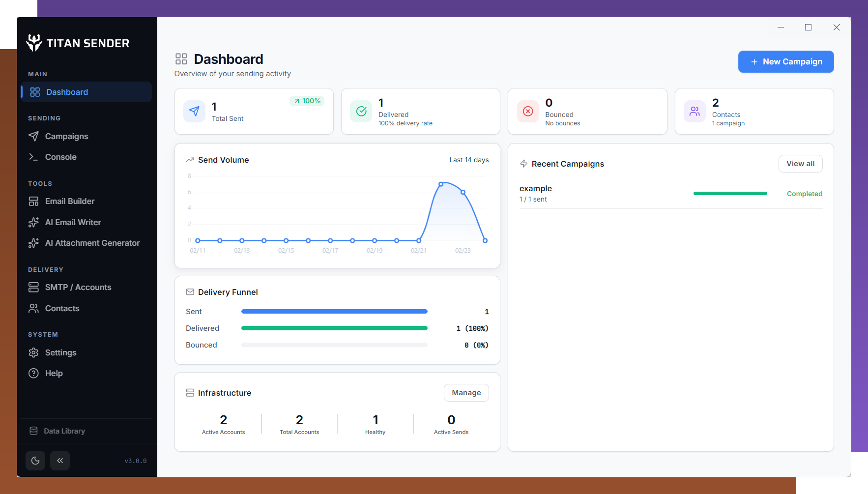Click the Manage button in Infrastructure

[x=466, y=392]
